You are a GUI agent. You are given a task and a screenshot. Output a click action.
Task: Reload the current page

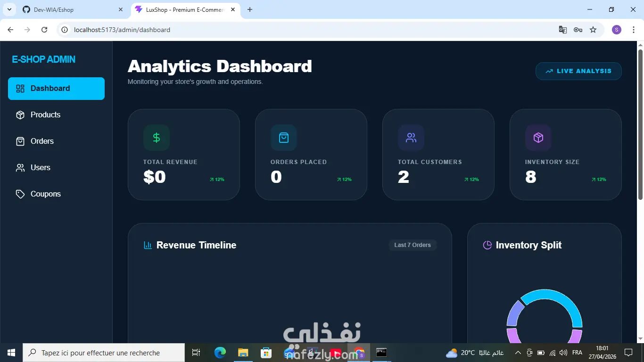point(44,30)
